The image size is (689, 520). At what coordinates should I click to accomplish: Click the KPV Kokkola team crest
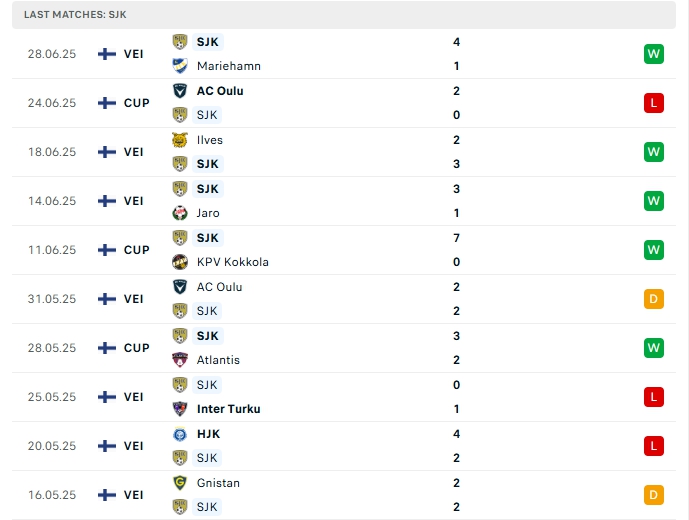180,262
